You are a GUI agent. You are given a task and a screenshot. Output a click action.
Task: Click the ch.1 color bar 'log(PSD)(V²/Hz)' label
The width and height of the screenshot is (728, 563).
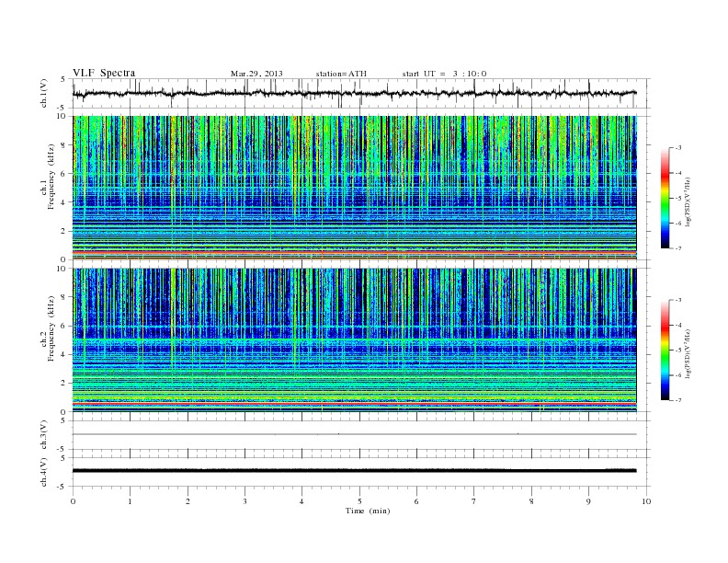(688, 202)
